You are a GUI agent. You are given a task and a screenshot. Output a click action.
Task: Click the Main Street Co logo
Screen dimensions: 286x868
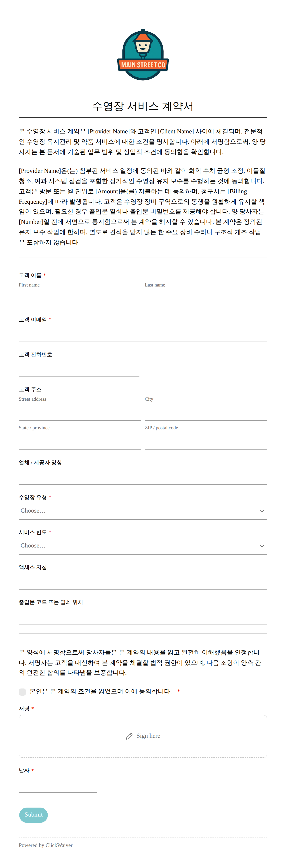pos(143,55)
